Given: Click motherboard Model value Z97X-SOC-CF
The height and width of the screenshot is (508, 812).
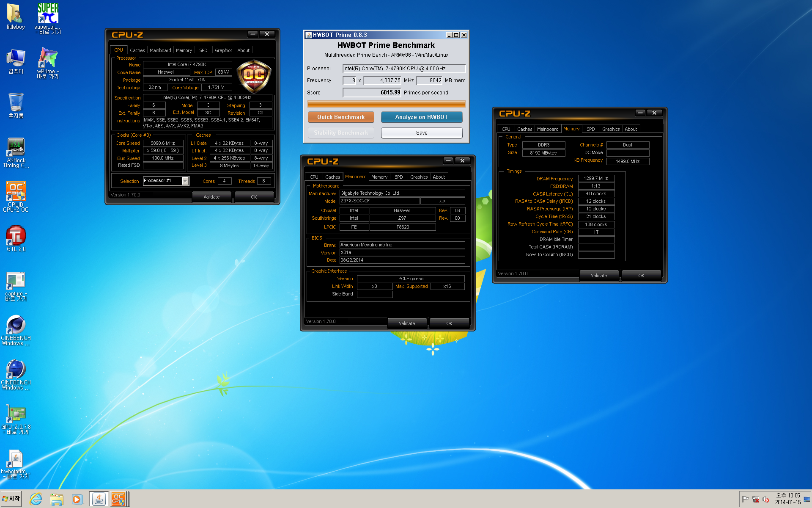Looking at the screenshot, I should (379, 201).
